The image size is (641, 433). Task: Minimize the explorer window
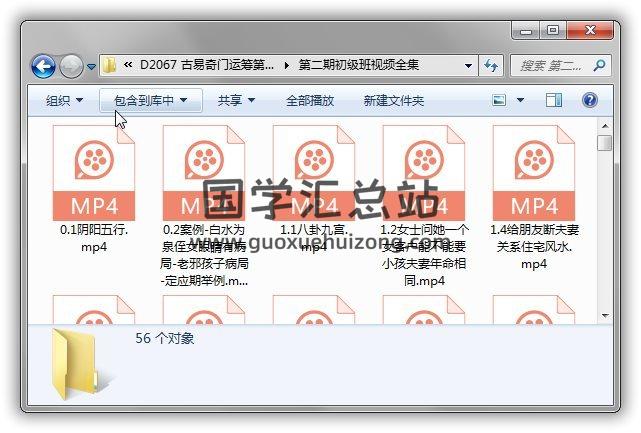tap(527, 31)
